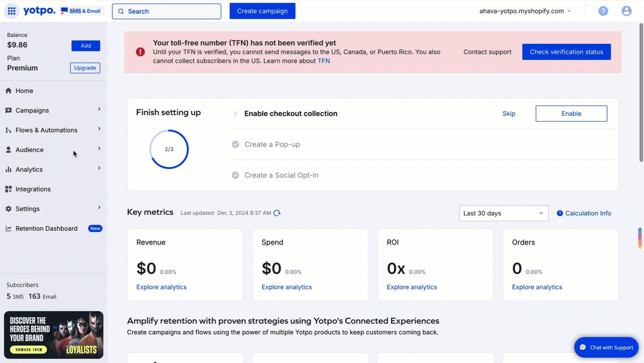Image resolution: width=644 pixels, height=363 pixels.
Task: Expand the Enable checkout collection step chevron
Action: (235, 114)
